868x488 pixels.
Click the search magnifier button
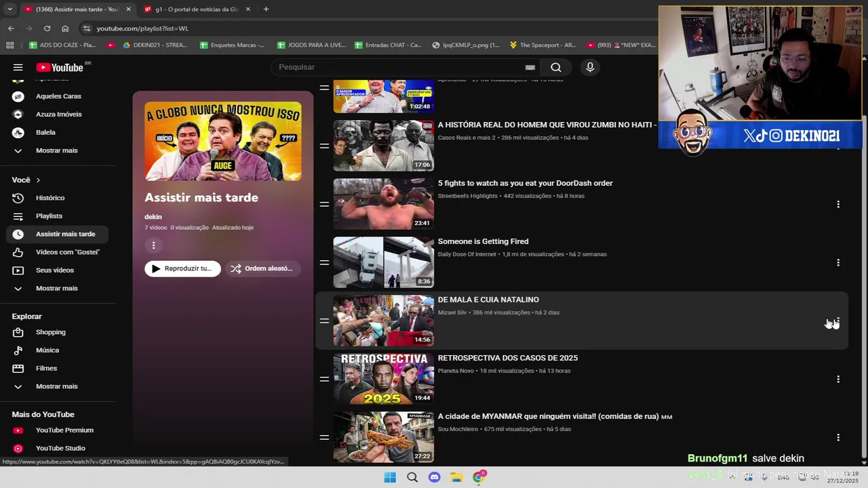[556, 67]
